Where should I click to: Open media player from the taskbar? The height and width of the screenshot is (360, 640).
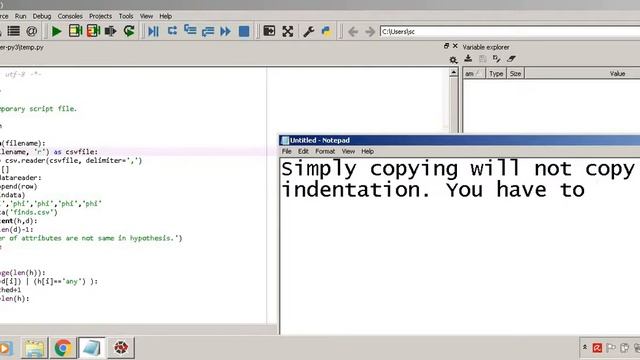[6, 348]
